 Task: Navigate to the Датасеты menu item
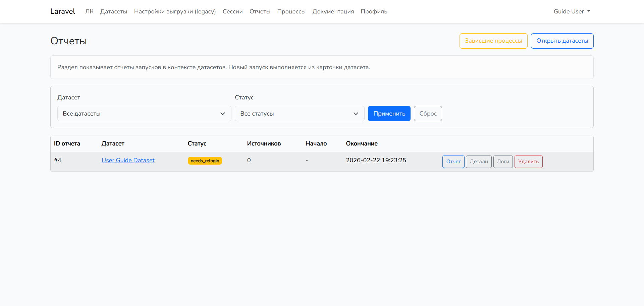113,11
